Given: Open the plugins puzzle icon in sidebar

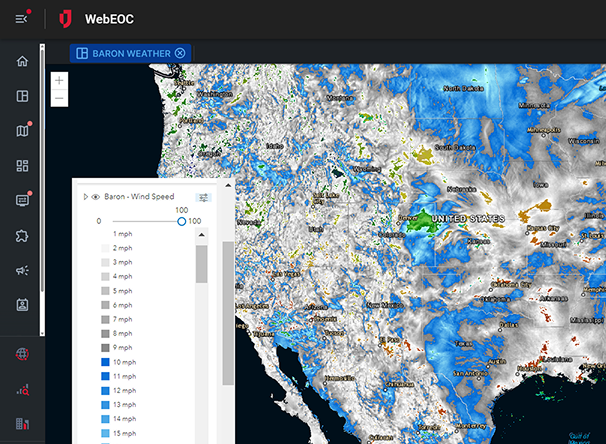Looking at the screenshot, I should 22,235.
